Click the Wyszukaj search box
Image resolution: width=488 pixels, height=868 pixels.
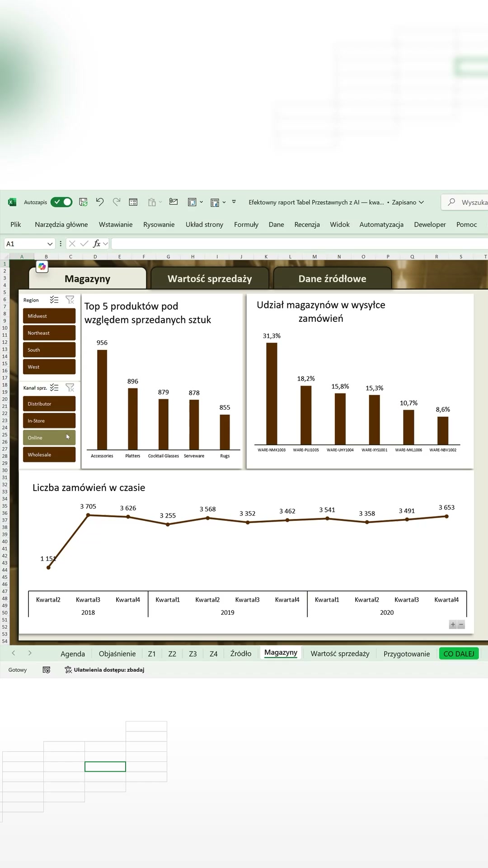(x=465, y=202)
